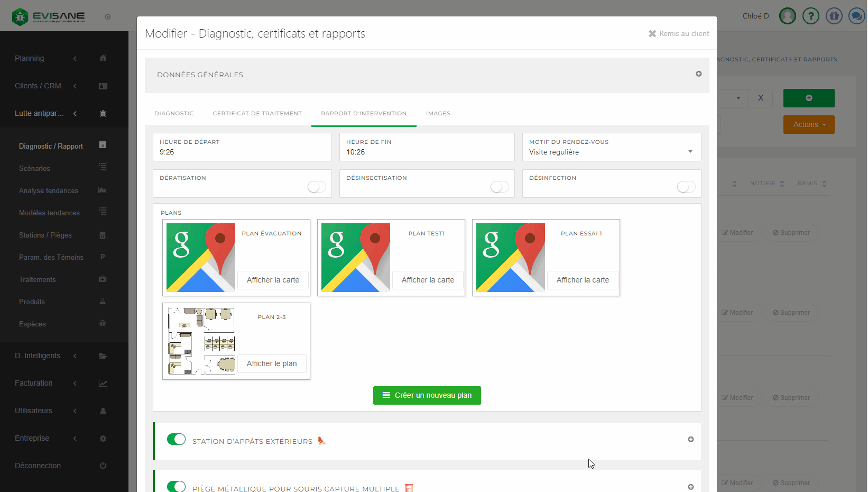The width and height of the screenshot is (868, 492).
Task: Click the help question mark icon
Action: coord(810,16)
